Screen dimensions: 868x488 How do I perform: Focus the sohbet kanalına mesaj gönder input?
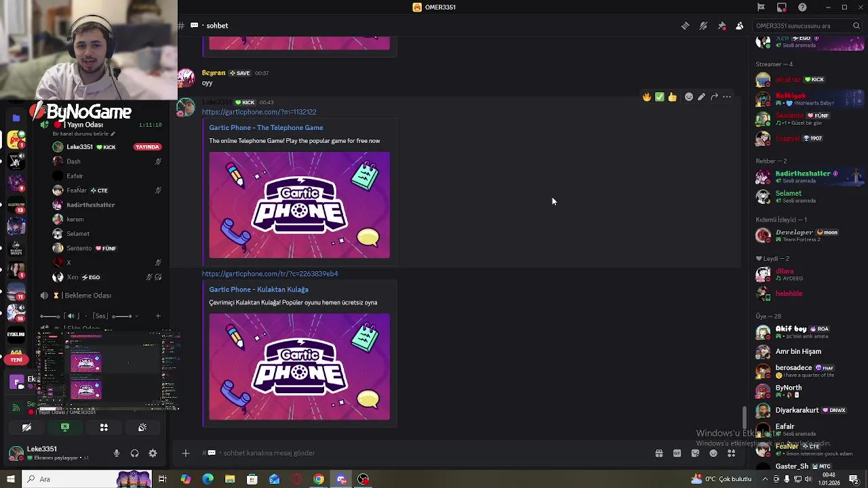point(427,453)
